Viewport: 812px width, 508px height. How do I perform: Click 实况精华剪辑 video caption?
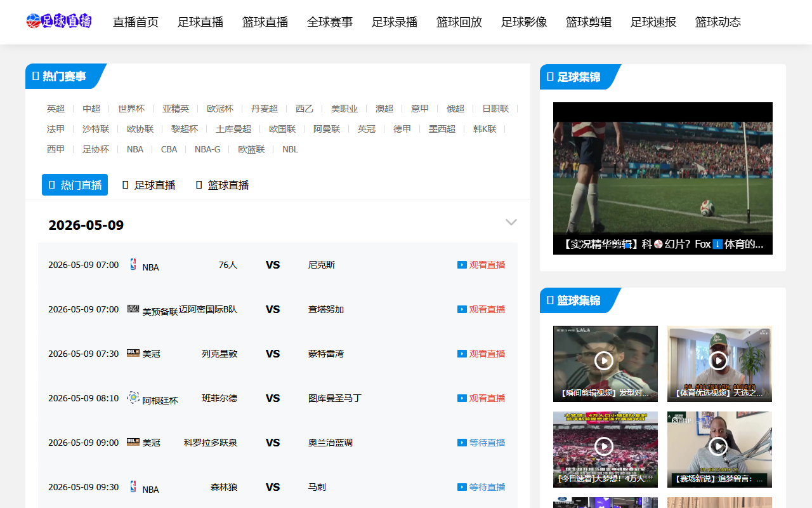click(663, 244)
